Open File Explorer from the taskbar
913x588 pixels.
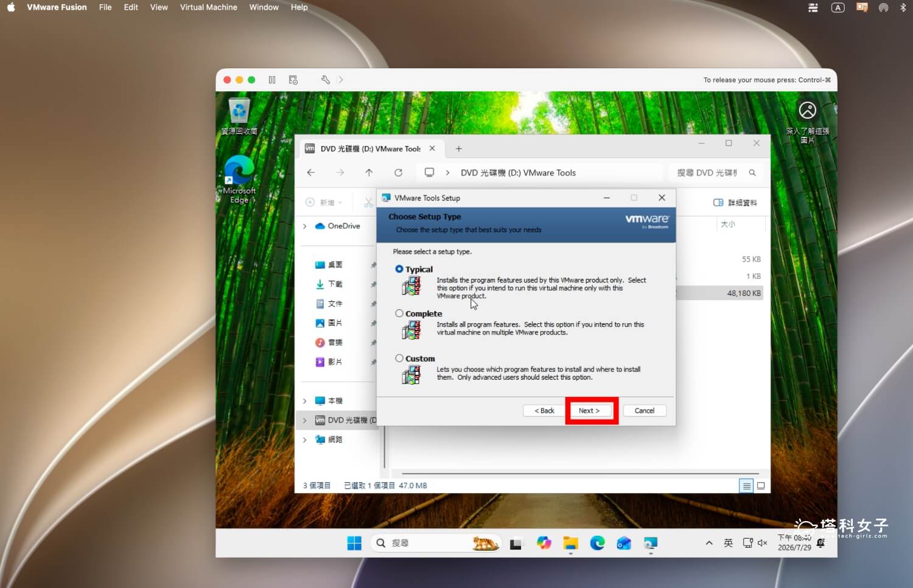coord(570,543)
